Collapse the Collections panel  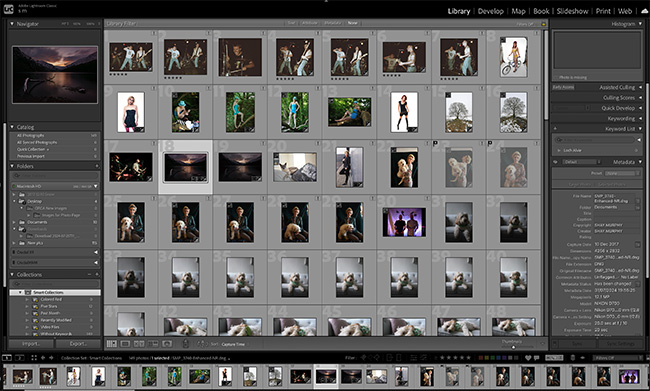coord(12,274)
